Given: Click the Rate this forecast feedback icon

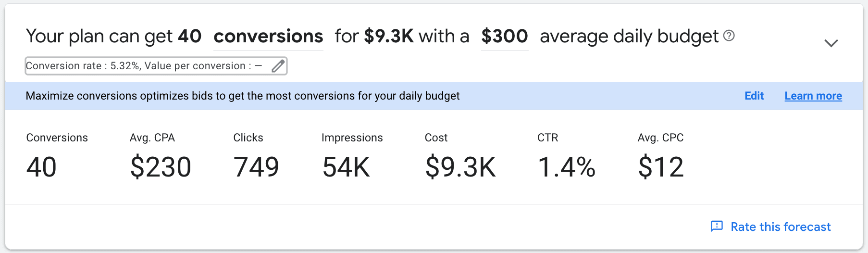Looking at the screenshot, I should click(x=717, y=227).
